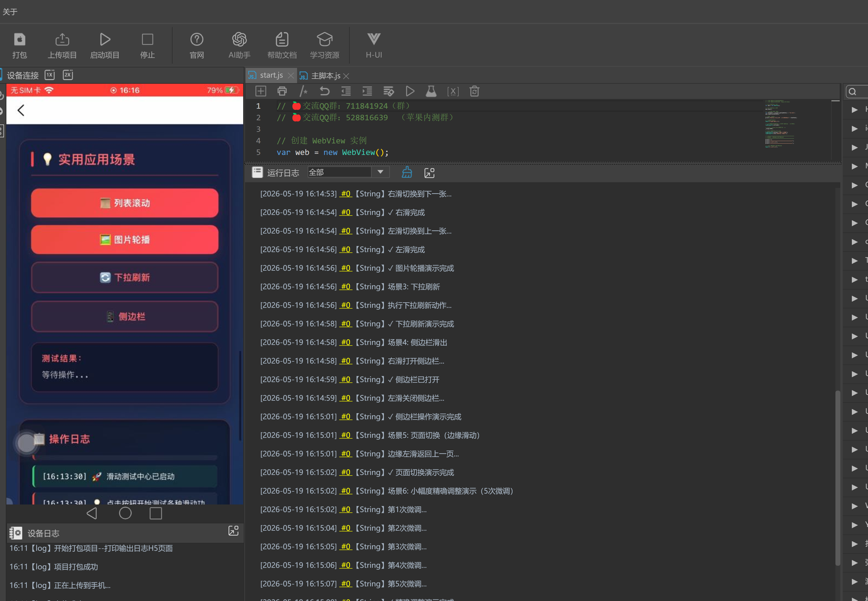Open the AI助手 assistant
Viewport: 868px width, 601px height.
point(240,39)
